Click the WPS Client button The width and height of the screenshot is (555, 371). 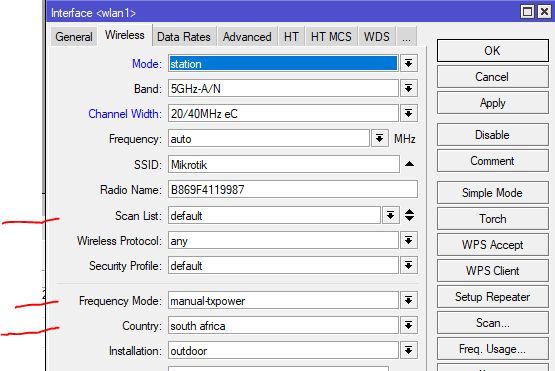(x=493, y=271)
